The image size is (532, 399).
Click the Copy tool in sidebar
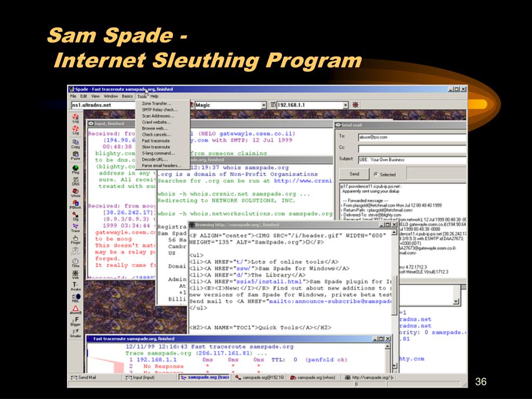click(x=75, y=143)
